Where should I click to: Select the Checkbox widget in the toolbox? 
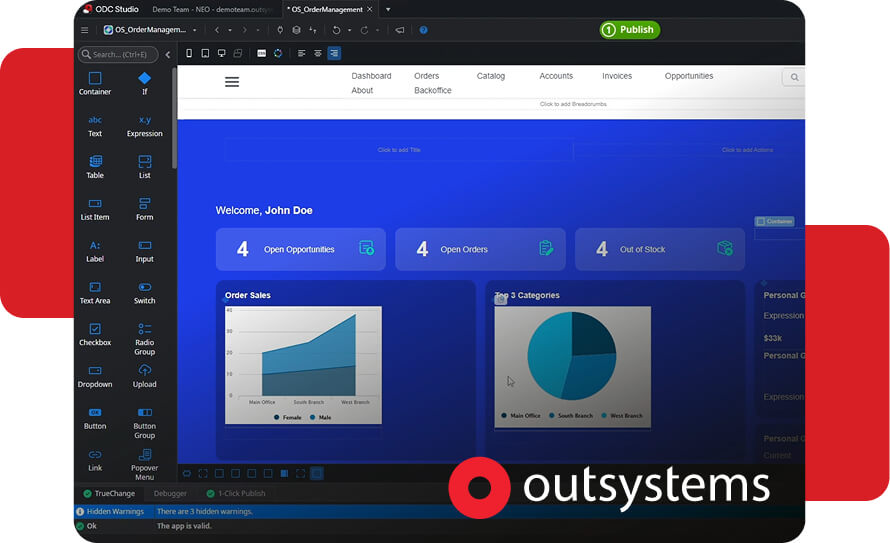(95, 335)
